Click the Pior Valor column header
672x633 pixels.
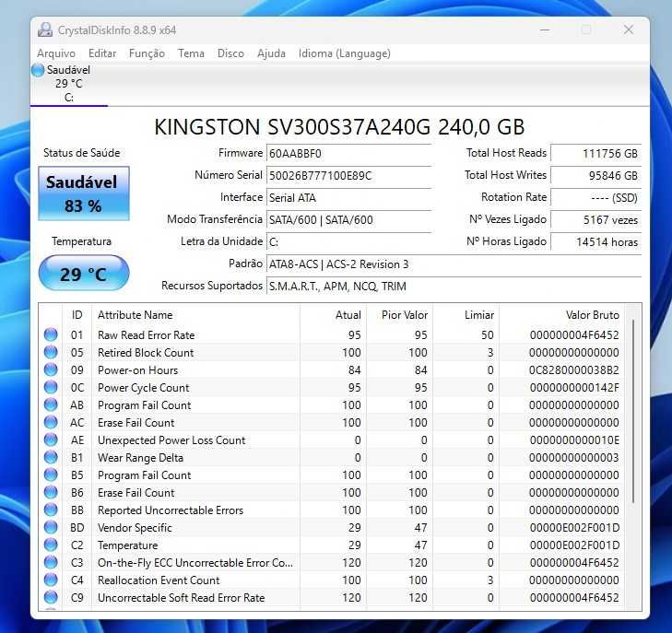pyautogui.click(x=400, y=315)
